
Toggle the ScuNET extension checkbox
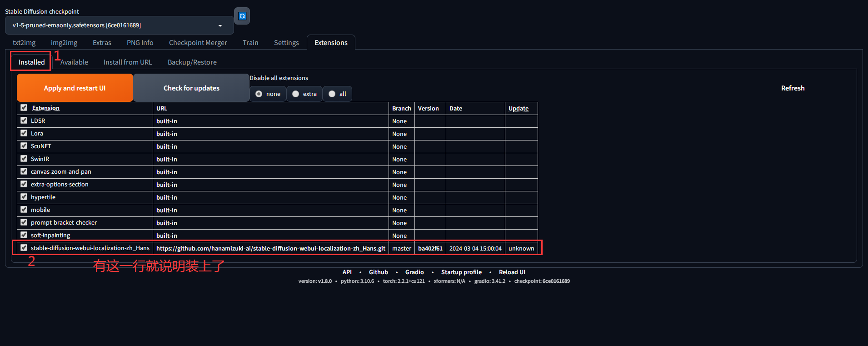coord(24,146)
